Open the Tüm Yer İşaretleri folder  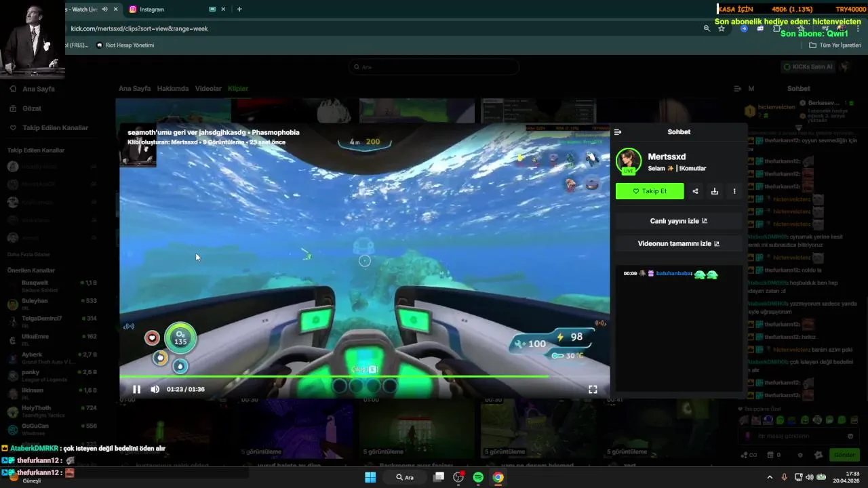[x=835, y=45]
